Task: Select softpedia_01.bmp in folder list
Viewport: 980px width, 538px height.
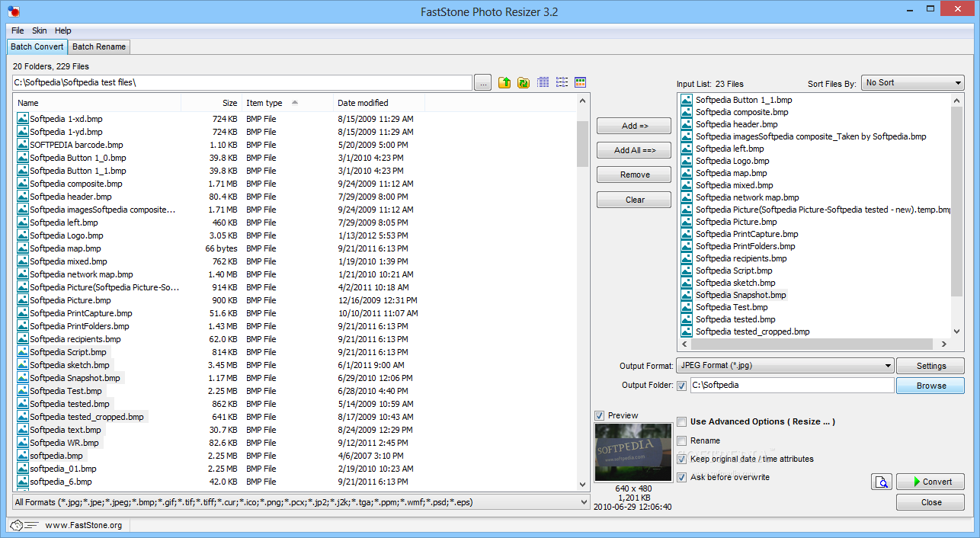Action: [63, 469]
